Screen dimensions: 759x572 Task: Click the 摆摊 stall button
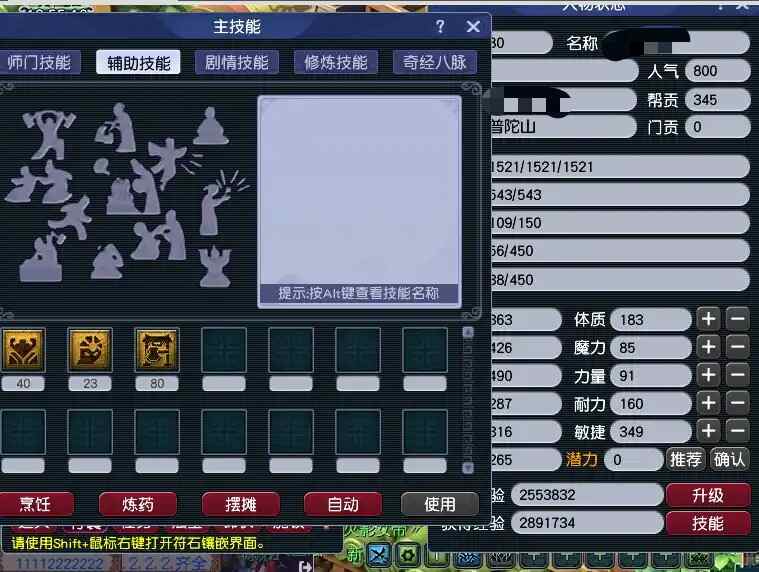241,504
